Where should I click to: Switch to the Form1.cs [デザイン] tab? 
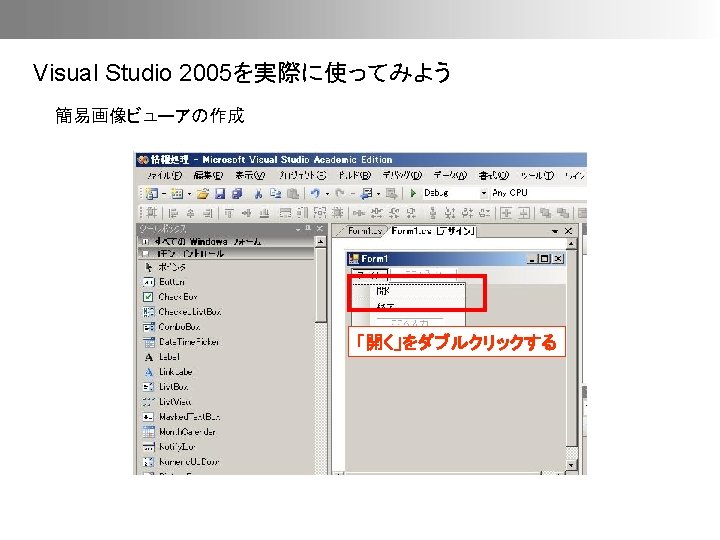click(433, 231)
